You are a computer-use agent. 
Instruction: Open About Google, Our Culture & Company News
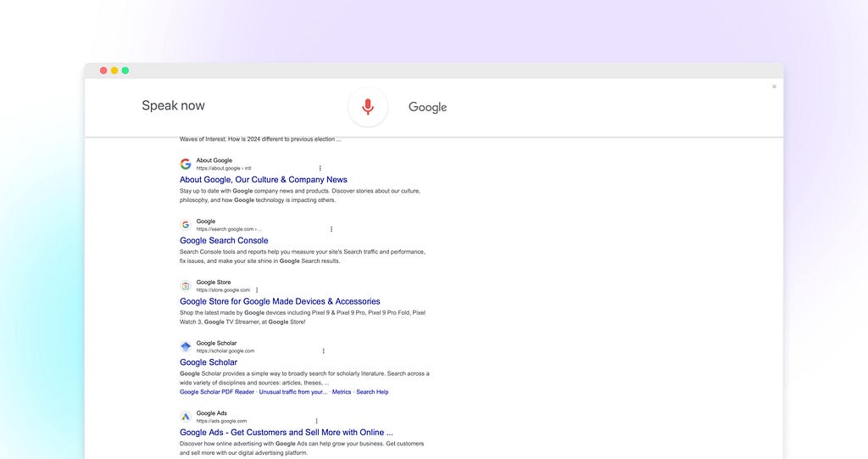tap(264, 180)
